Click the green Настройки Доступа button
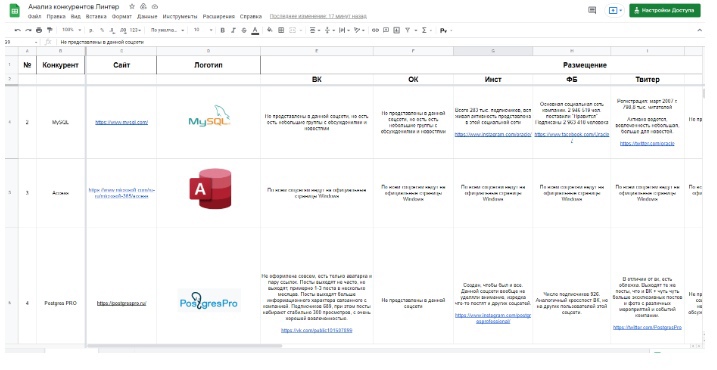The image size is (717, 370). [664, 10]
